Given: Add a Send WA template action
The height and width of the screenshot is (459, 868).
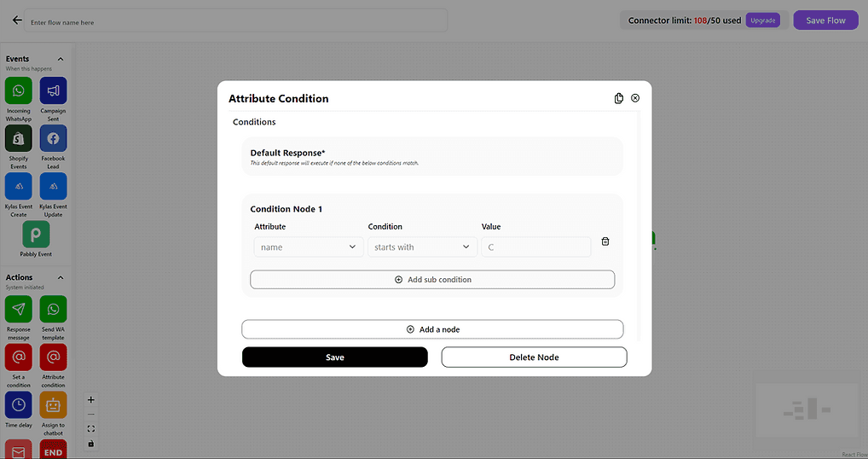Looking at the screenshot, I should point(53,309).
